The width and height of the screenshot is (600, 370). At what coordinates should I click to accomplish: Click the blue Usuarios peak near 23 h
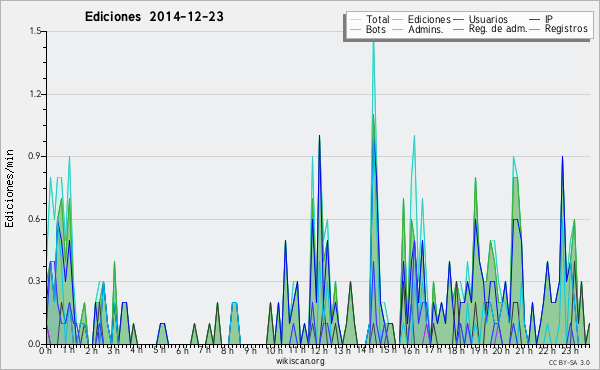(x=562, y=157)
